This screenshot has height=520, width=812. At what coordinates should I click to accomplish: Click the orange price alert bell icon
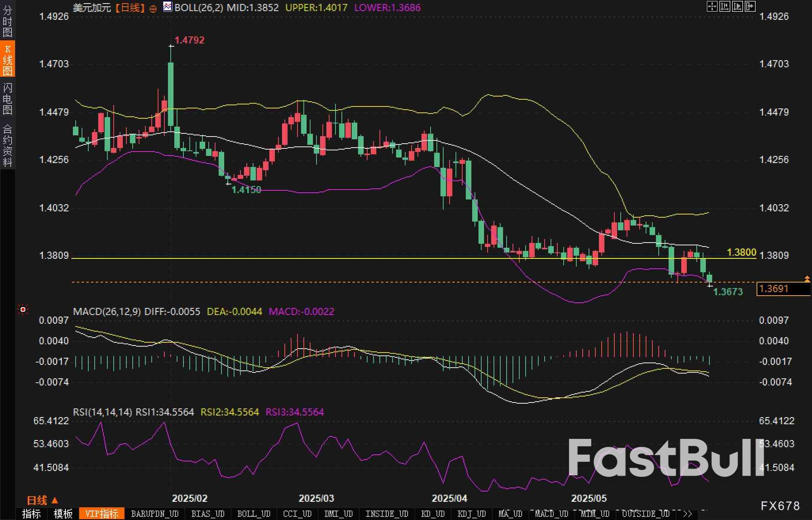807,279
